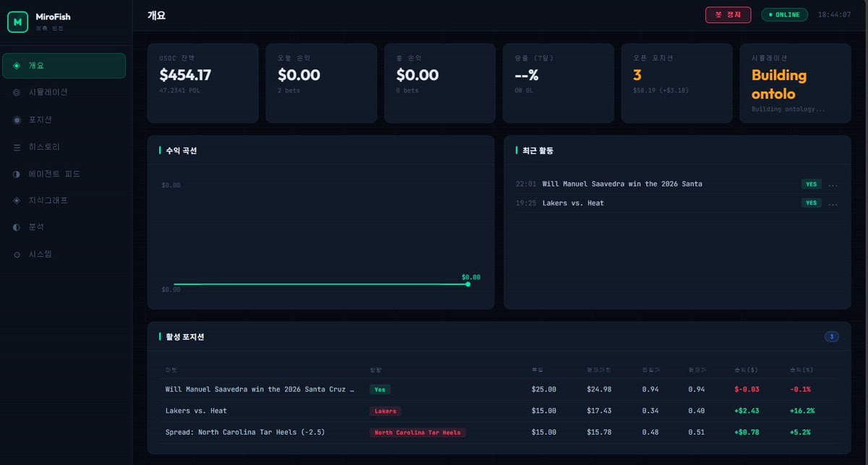Click the 지식그래프 diamond icon
This screenshot has width=868, height=465.
pos(17,200)
